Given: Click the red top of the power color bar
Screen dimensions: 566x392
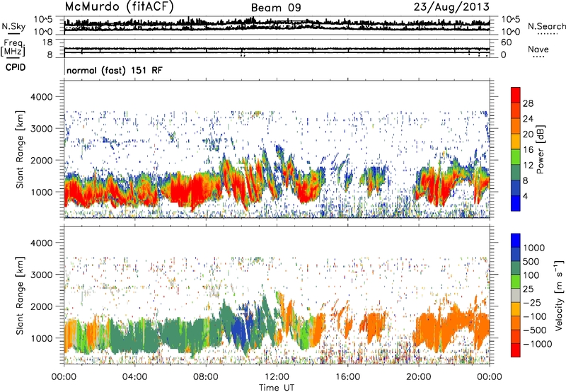Looking at the screenshot, I should pyautogui.click(x=516, y=95).
